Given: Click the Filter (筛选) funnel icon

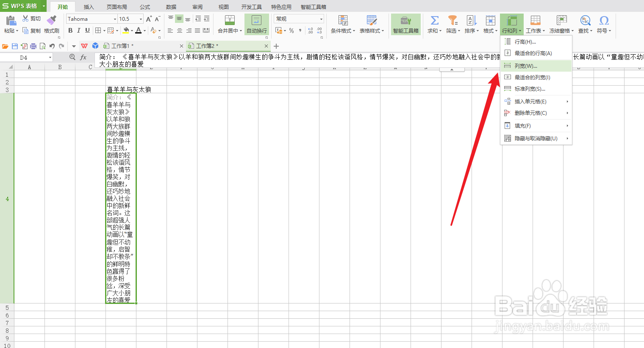Looking at the screenshot, I should click(x=452, y=20).
